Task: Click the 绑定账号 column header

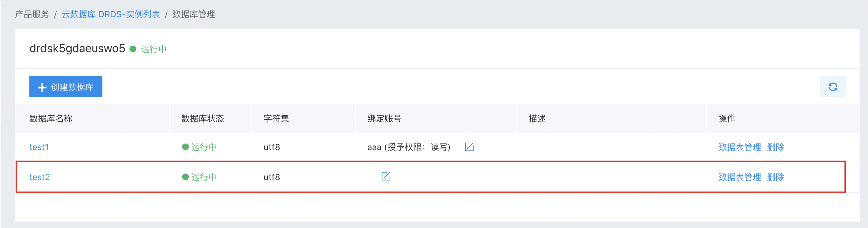Action: pos(385,119)
